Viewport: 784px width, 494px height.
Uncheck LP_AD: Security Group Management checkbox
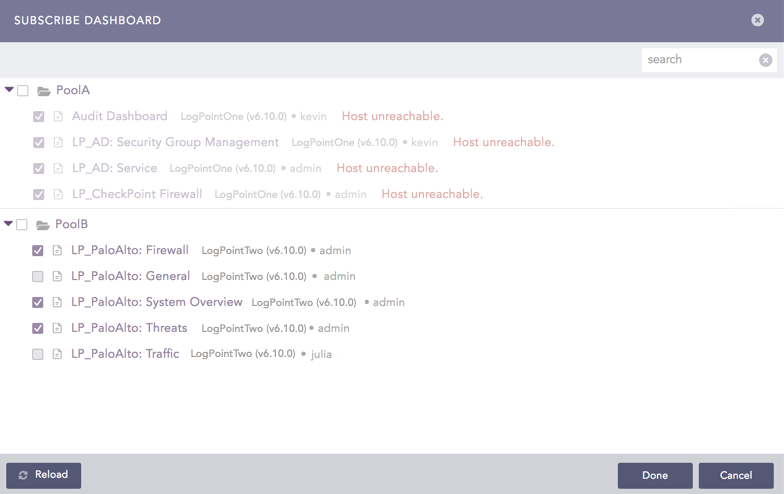(x=38, y=142)
